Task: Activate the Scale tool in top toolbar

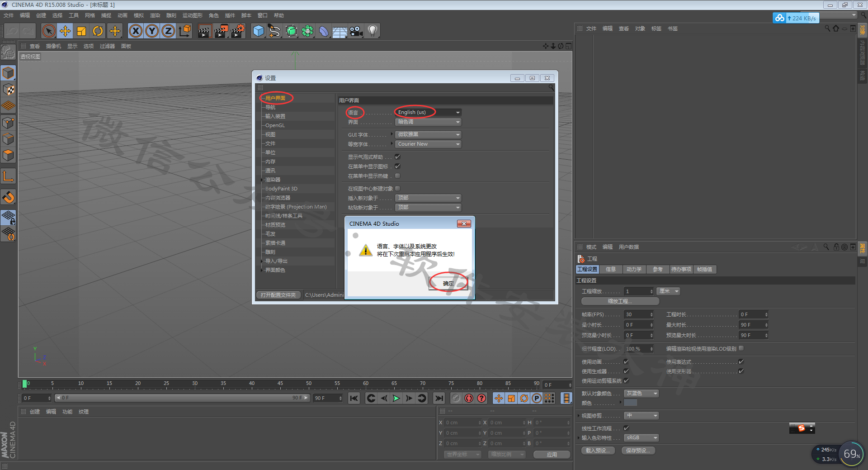Action: click(81, 31)
